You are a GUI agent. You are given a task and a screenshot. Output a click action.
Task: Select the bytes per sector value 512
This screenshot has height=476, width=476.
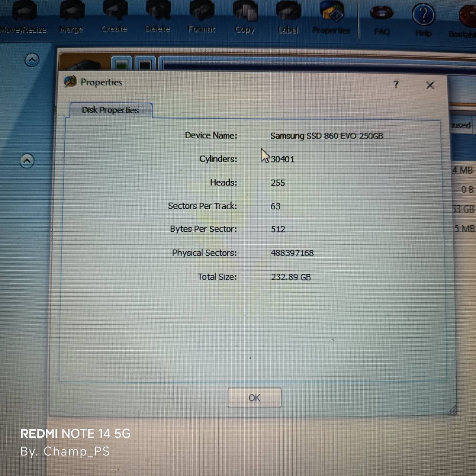278,229
